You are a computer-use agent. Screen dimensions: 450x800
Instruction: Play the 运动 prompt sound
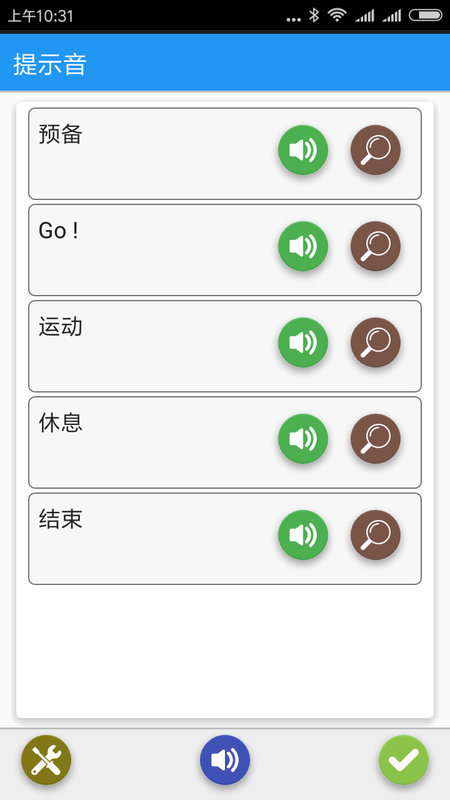(303, 342)
